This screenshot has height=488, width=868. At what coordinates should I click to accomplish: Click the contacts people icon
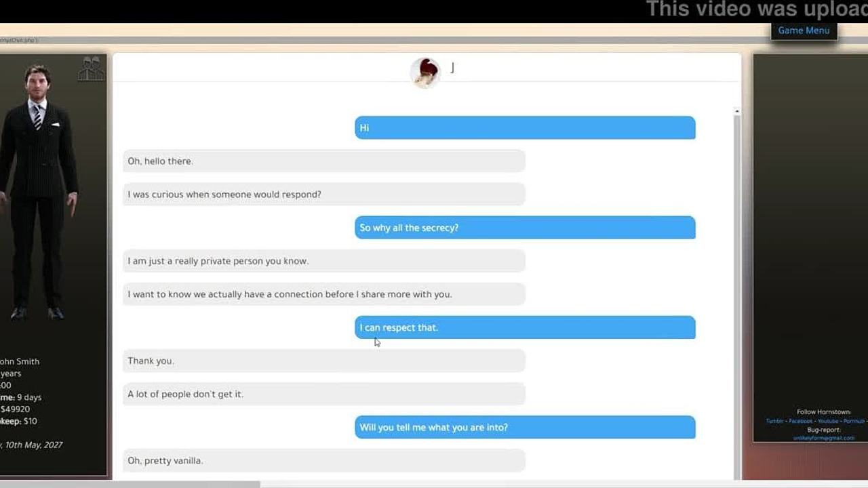pos(92,68)
